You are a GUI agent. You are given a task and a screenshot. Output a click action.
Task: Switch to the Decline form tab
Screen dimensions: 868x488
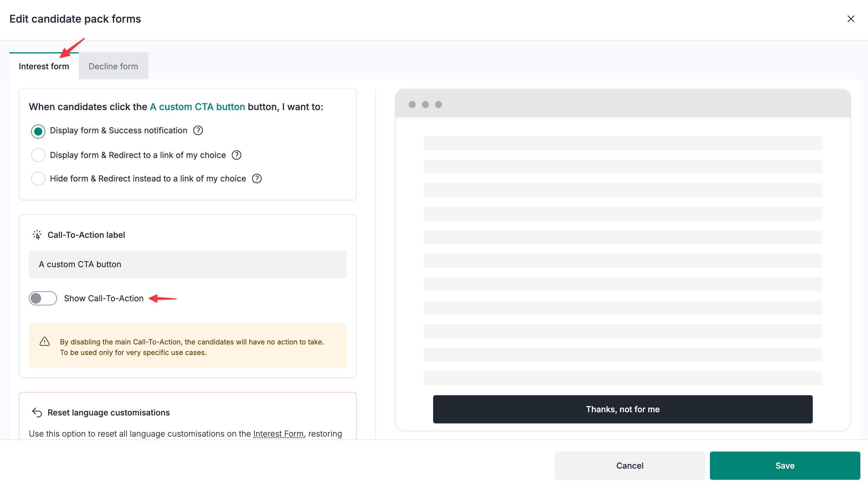click(x=113, y=66)
